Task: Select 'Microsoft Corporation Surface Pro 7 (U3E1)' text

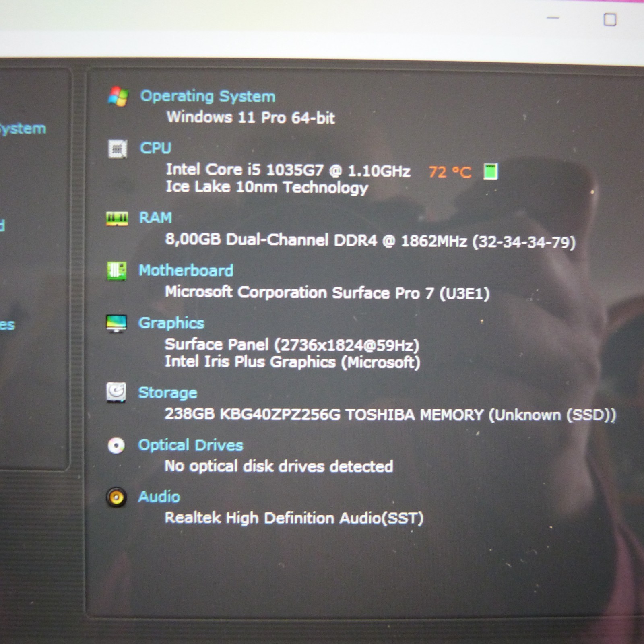Action: [x=327, y=293]
